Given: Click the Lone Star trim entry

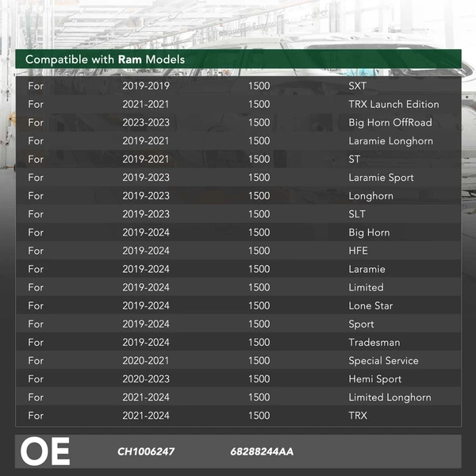Looking at the screenshot, I should pos(370,305).
